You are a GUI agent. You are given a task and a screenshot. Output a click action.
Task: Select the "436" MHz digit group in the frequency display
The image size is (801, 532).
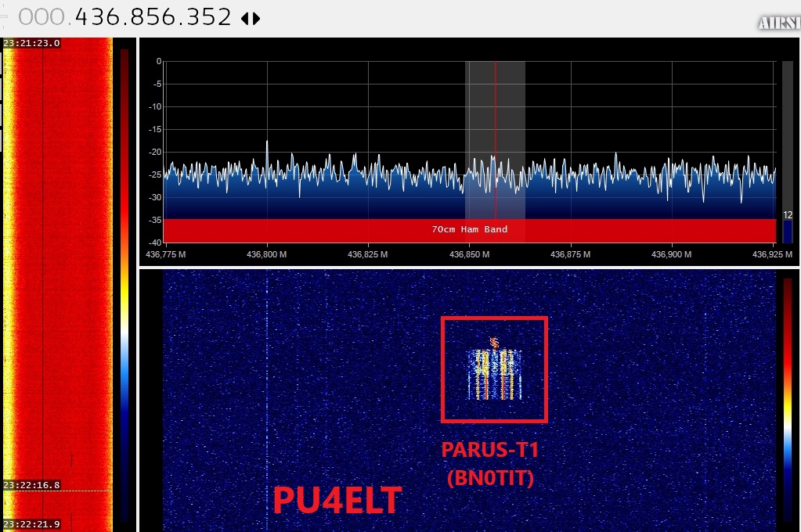tap(97, 17)
